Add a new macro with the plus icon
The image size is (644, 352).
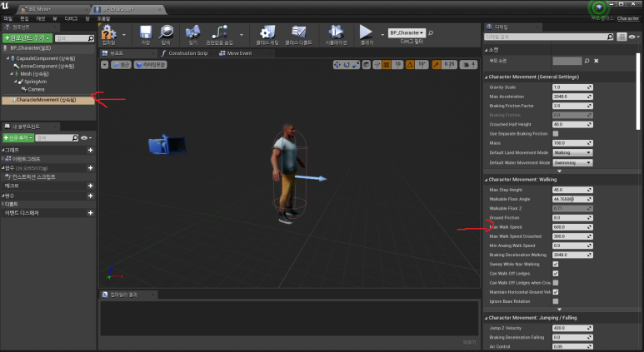coord(90,186)
